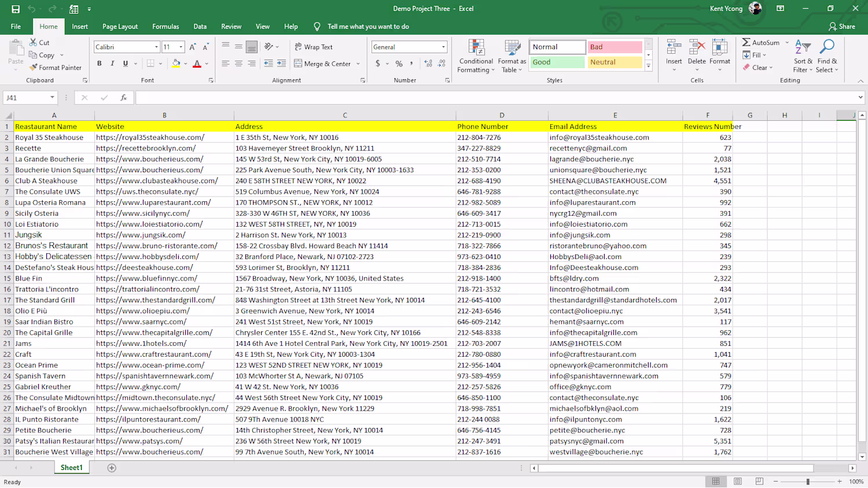Toggle Middle Align vertical alignment
Image resolution: width=868 pixels, height=488 pixels.
pyautogui.click(x=238, y=47)
